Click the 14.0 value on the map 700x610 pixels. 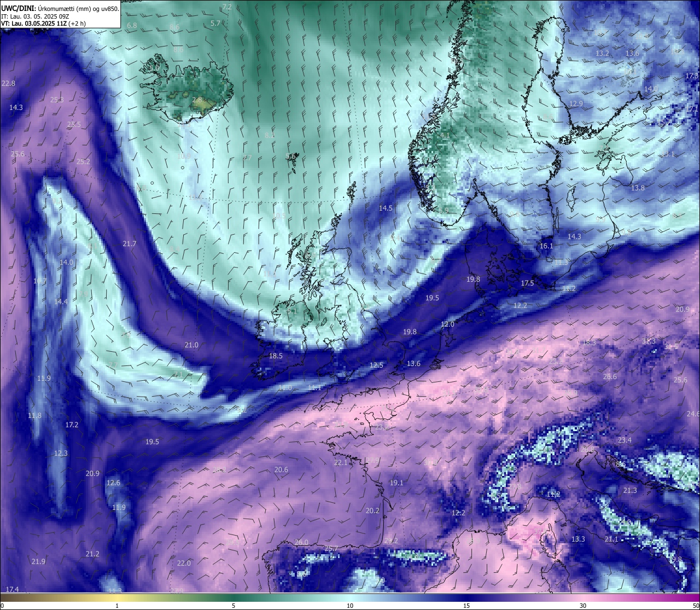(66, 263)
